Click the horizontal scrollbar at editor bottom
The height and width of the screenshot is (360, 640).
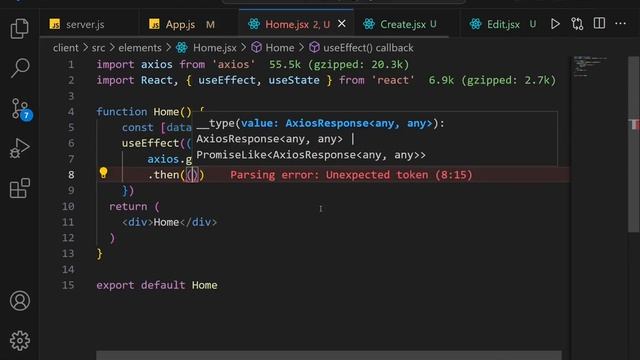[x=329, y=355]
